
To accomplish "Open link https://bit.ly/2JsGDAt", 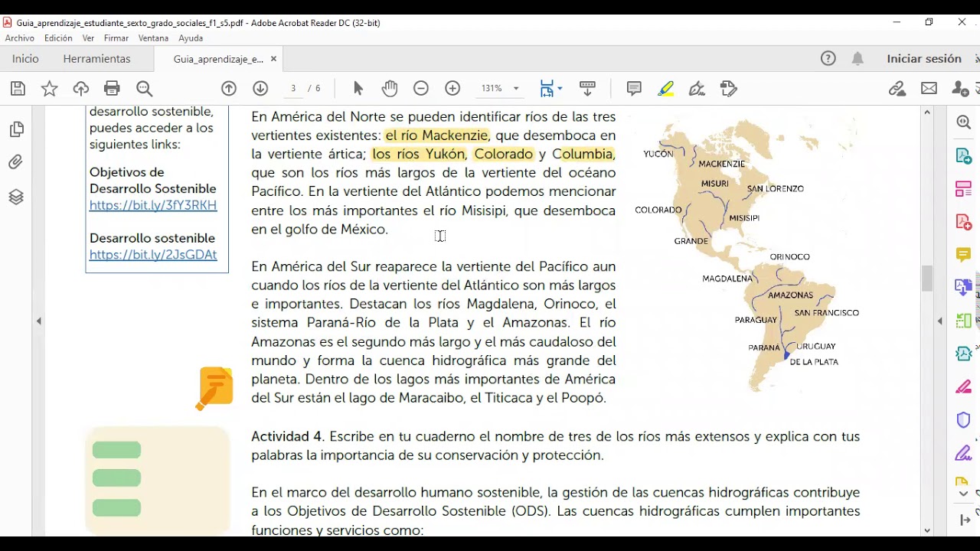I will click(x=153, y=255).
